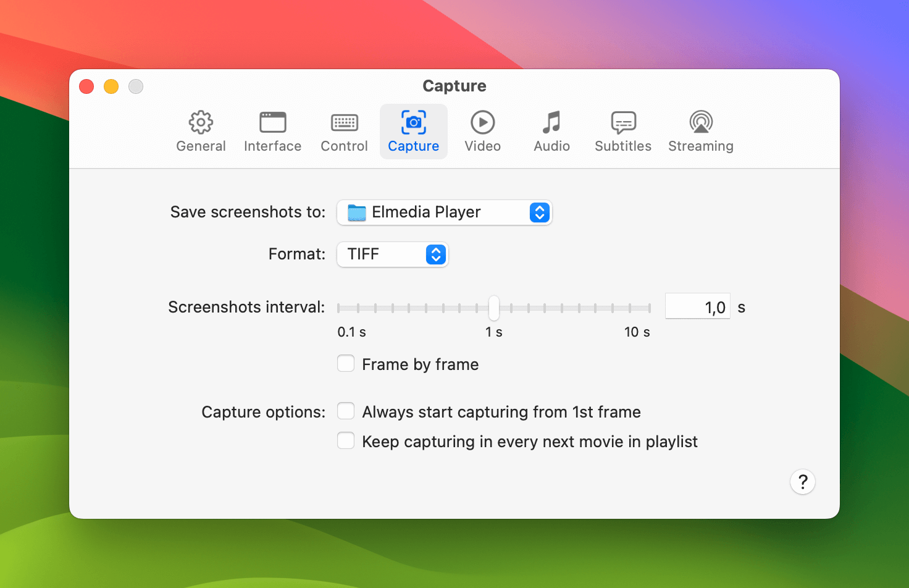909x588 pixels.
Task: Enable Keep capturing in every next movie
Action: 346,440
